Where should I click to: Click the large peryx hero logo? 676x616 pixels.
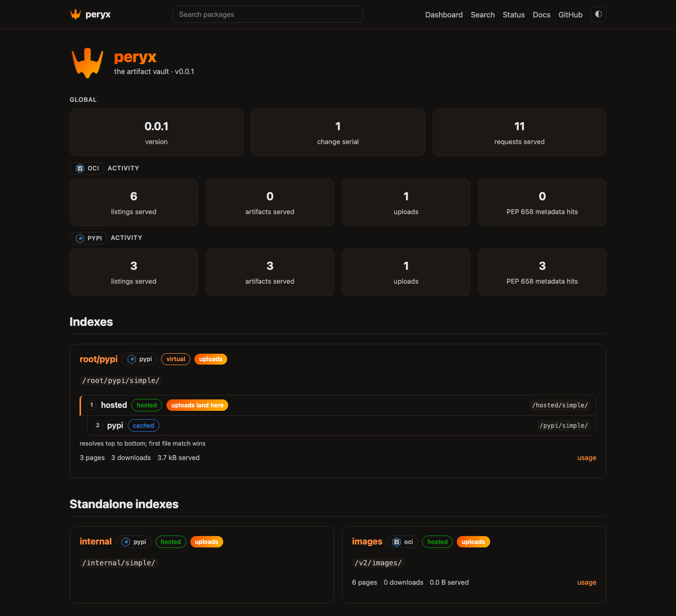[x=87, y=63]
